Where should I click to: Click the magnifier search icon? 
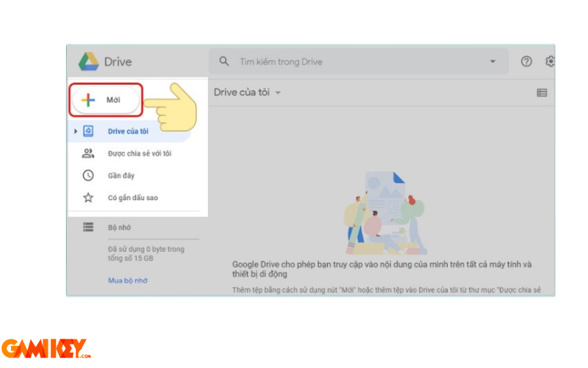pos(224,61)
